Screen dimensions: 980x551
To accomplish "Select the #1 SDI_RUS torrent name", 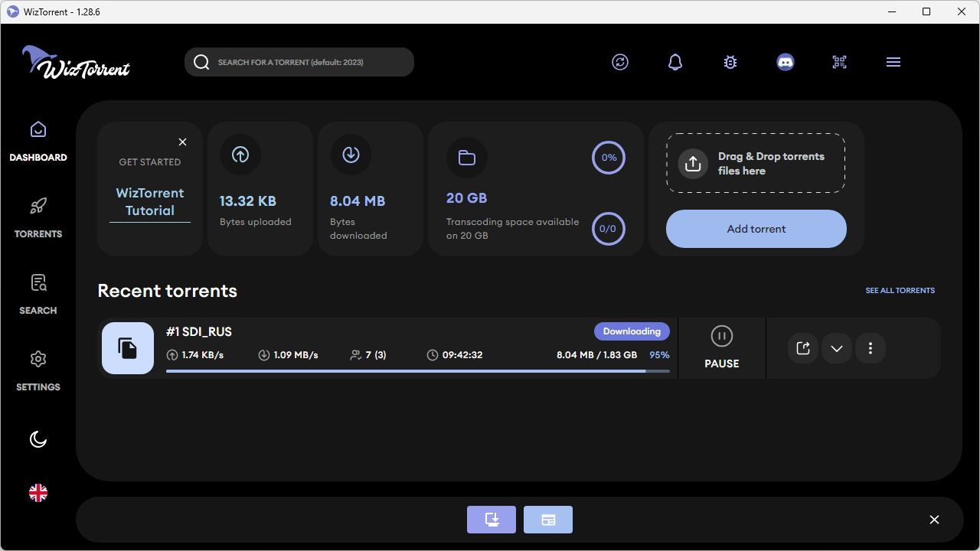I will 199,331.
